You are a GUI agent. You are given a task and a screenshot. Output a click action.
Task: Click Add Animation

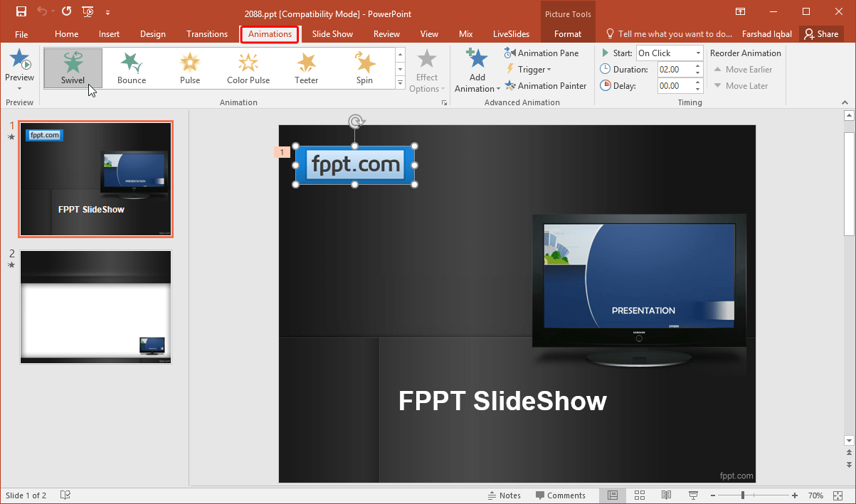click(x=476, y=69)
